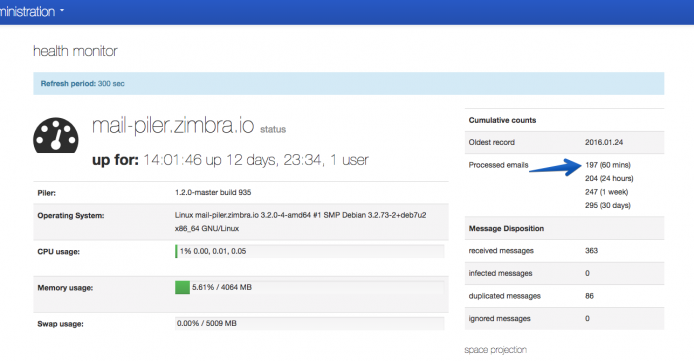The image size is (694, 361).
Task: Select the '295 (30 days)' count
Action: click(608, 205)
